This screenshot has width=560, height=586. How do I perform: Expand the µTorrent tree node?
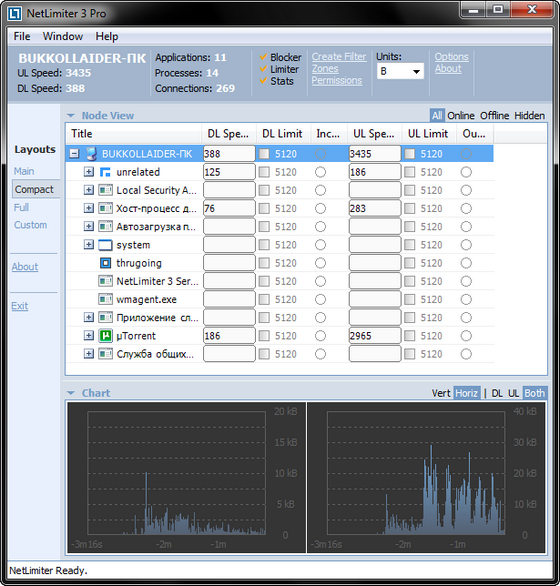[89, 335]
